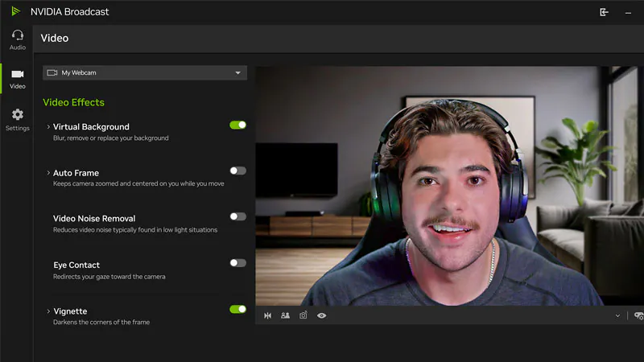Click the Vignette effect label
This screenshot has width=644, height=362.
coord(70,311)
